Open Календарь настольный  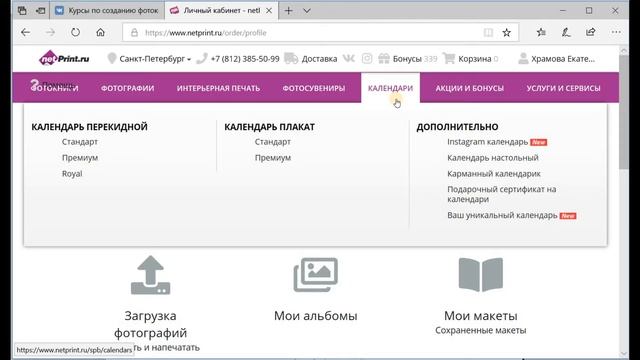coord(493,158)
